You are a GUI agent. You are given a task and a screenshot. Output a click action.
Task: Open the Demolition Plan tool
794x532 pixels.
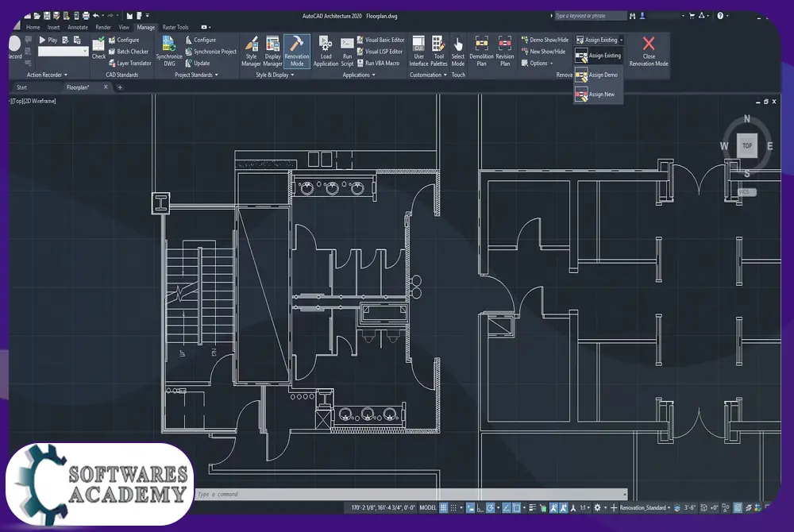tap(481, 51)
